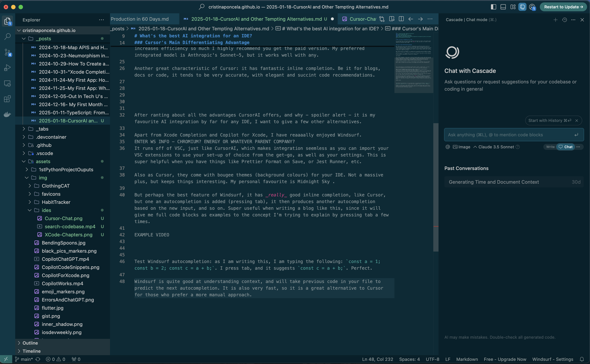Open the Search view in activity bar
This screenshot has width=590, height=364.
click(7, 37)
